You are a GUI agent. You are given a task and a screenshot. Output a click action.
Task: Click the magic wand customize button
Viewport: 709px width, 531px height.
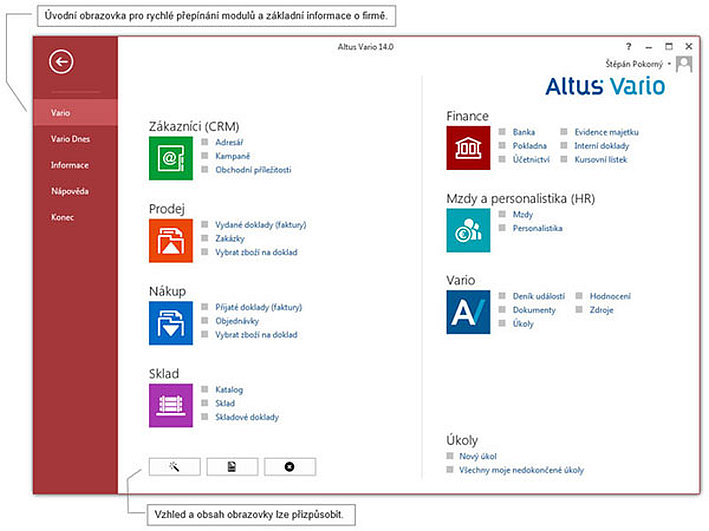pyautogui.click(x=175, y=467)
